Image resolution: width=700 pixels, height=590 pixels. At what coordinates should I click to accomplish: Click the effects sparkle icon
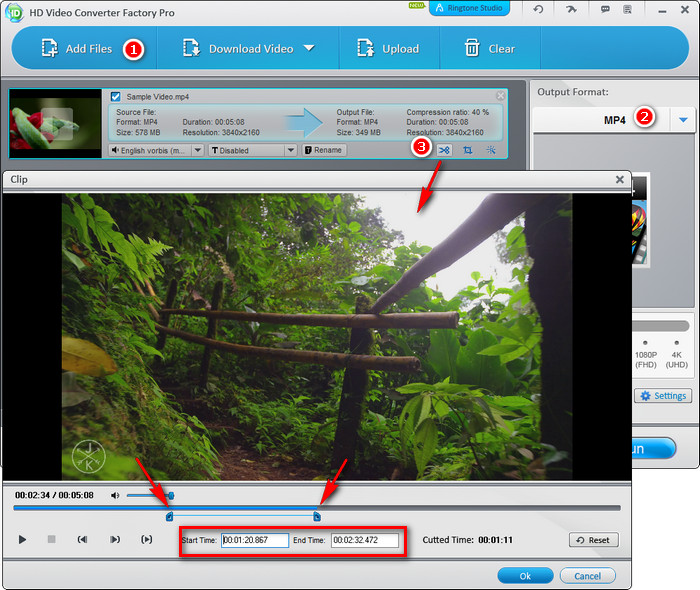(x=491, y=150)
